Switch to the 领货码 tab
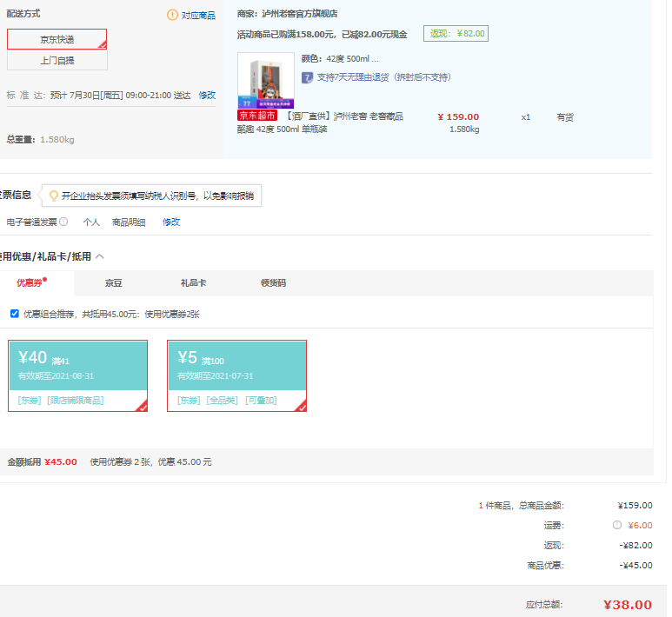 click(x=274, y=282)
